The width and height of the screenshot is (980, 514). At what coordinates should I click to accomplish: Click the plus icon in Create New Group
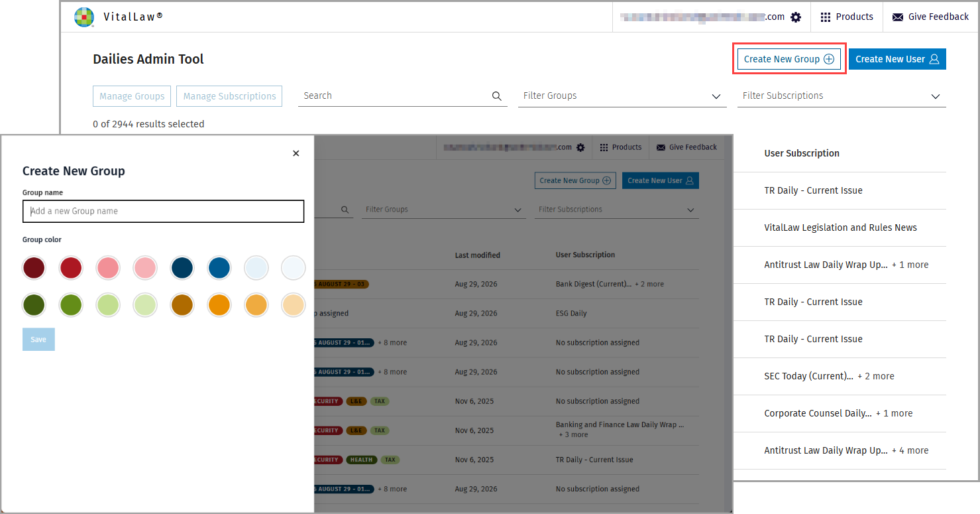click(x=829, y=59)
